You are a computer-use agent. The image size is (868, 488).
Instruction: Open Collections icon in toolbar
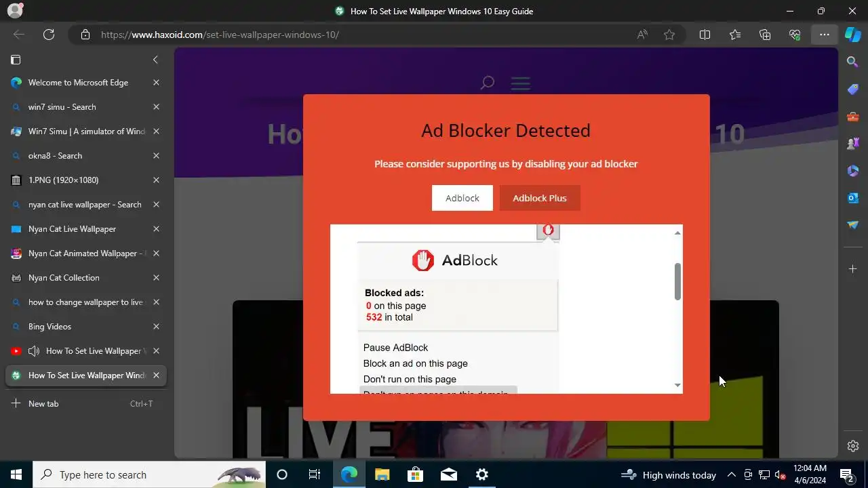click(765, 35)
